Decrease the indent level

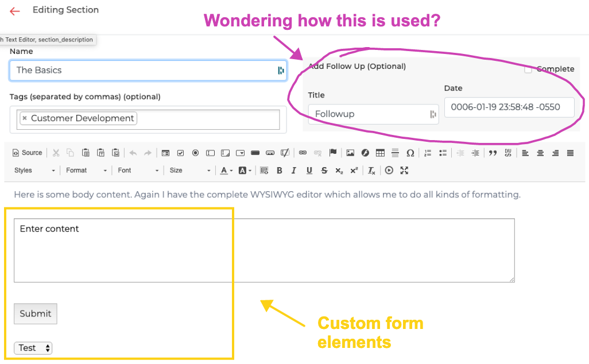pyautogui.click(x=460, y=153)
